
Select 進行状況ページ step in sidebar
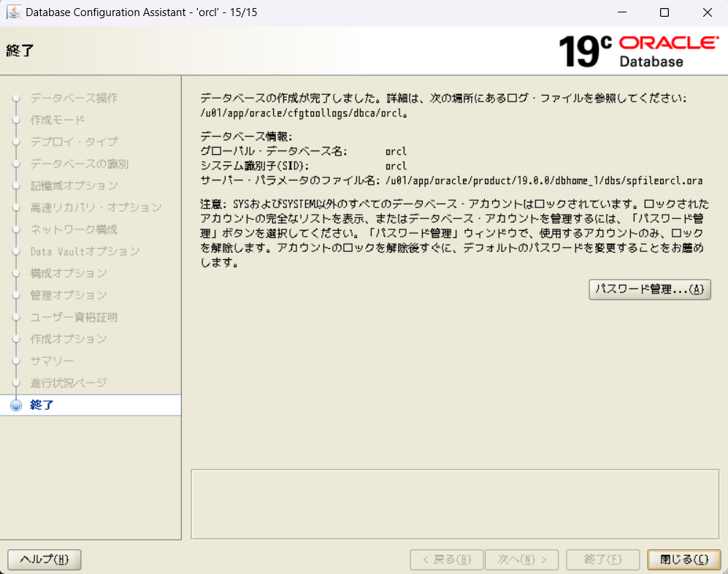coord(69,383)
